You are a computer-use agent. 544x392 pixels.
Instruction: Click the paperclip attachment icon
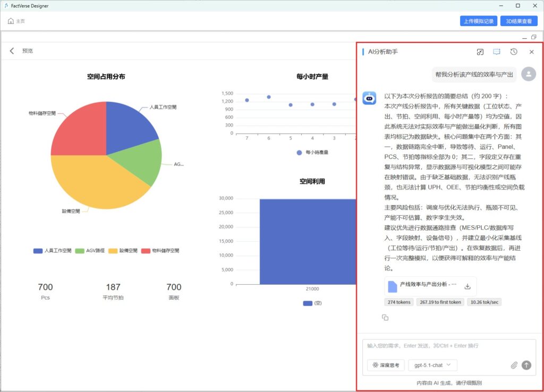514,365
